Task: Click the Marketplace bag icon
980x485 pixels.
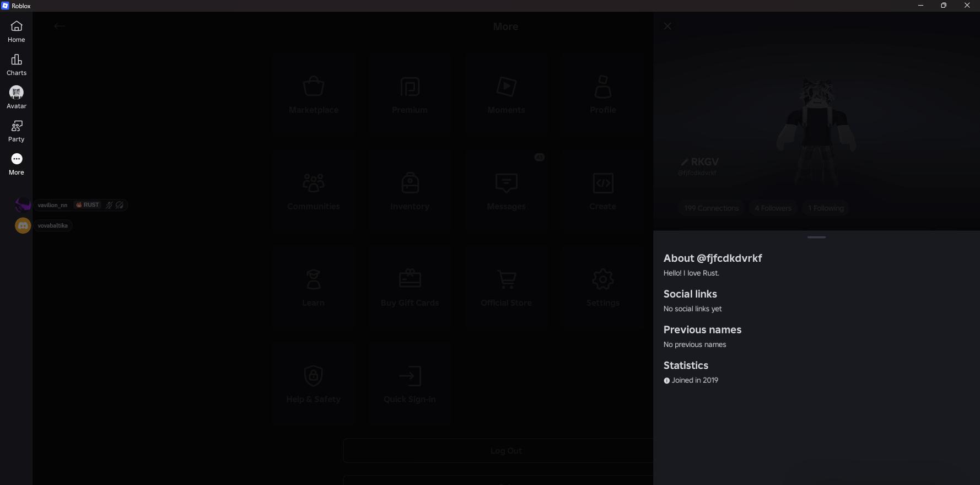Action: (x=313, y=87)
